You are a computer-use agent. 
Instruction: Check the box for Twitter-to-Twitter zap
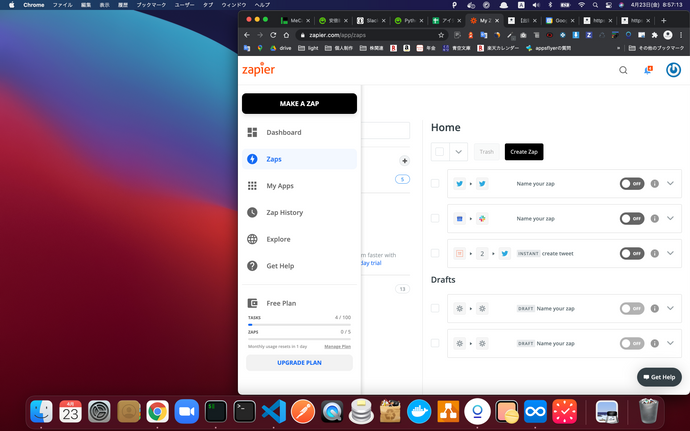click(435, 184)
